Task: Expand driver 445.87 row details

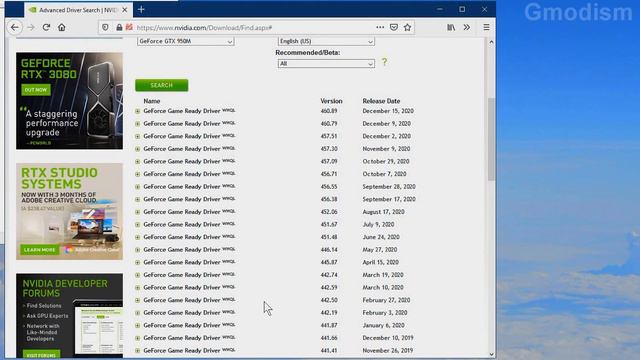Action: pyautogui.click(x=138, y=262)
